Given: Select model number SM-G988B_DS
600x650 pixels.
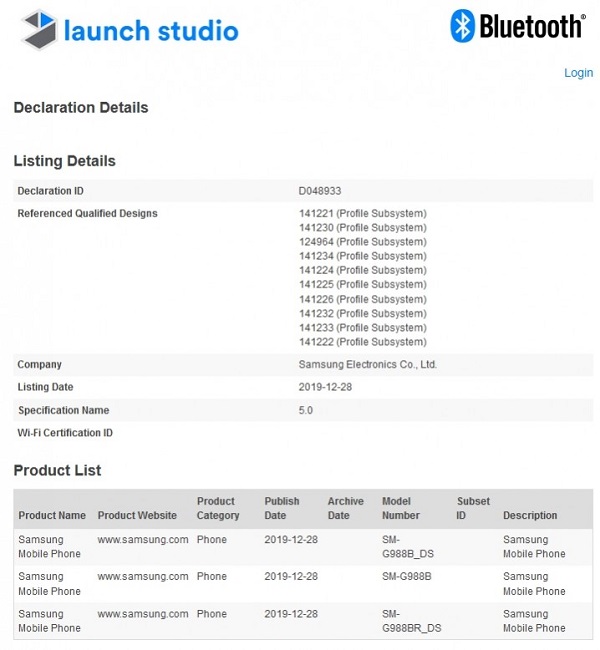Looking at the screenshot, I should click(x=408, y=547).
